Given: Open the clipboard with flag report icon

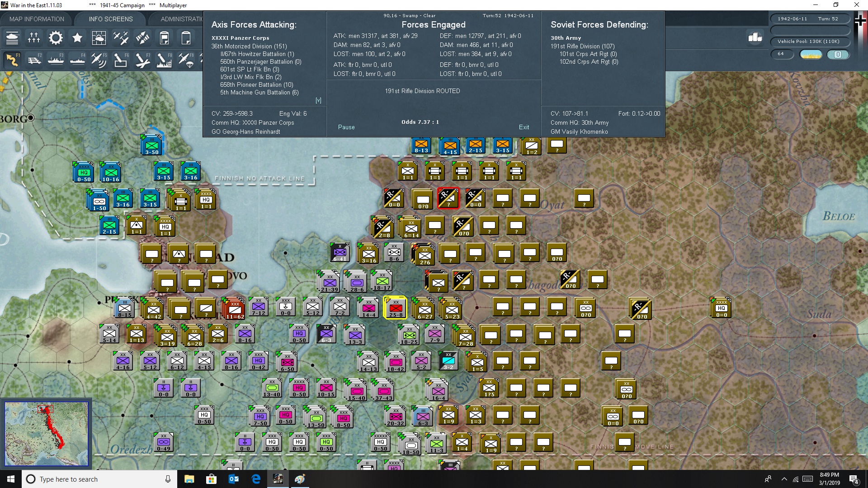Looking at the screenshot, I should [x=164, y=38].
